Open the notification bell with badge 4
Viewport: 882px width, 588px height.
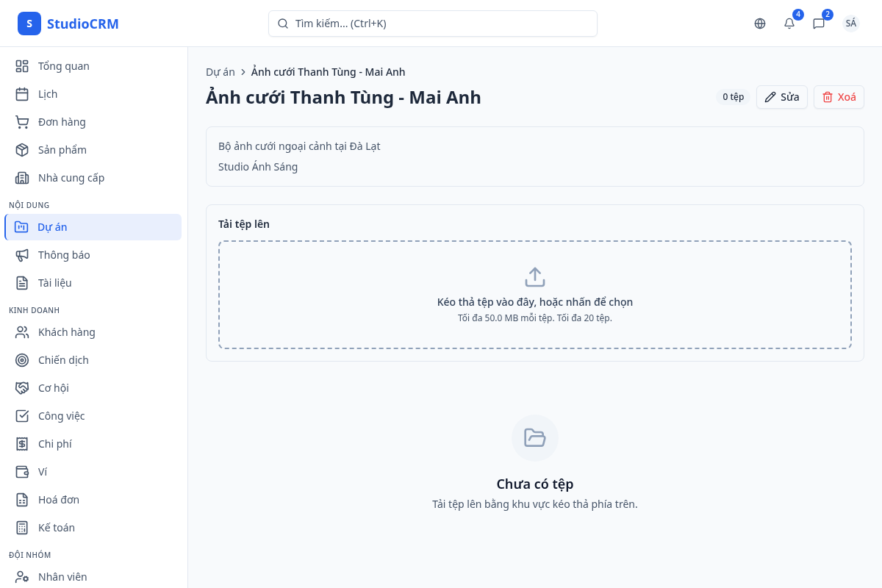[x=789, y=24]
